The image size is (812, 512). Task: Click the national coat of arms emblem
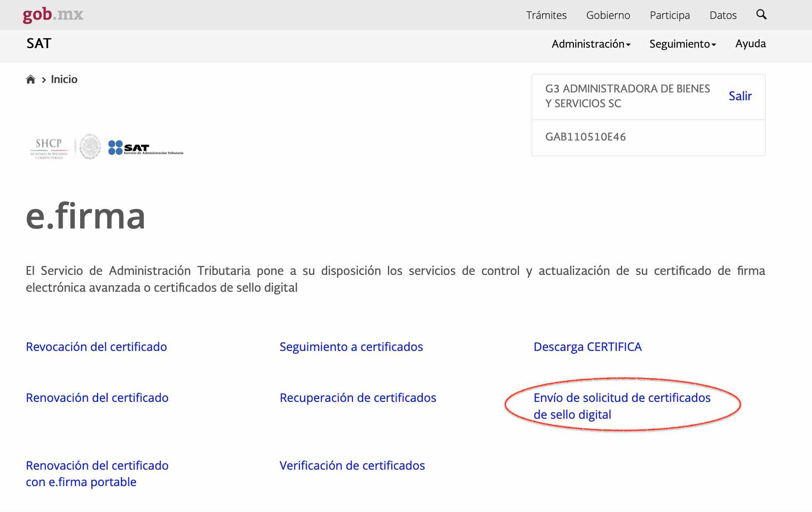(90, 147)
